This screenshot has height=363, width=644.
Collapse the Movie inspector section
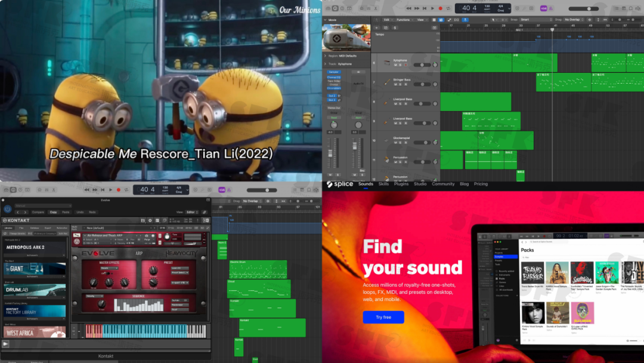point(326,20)
